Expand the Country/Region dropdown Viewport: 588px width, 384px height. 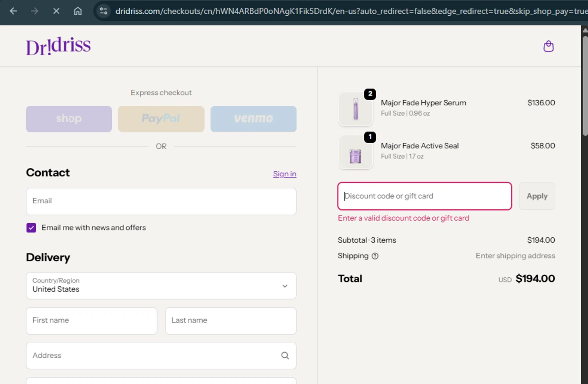pos(161,286)
